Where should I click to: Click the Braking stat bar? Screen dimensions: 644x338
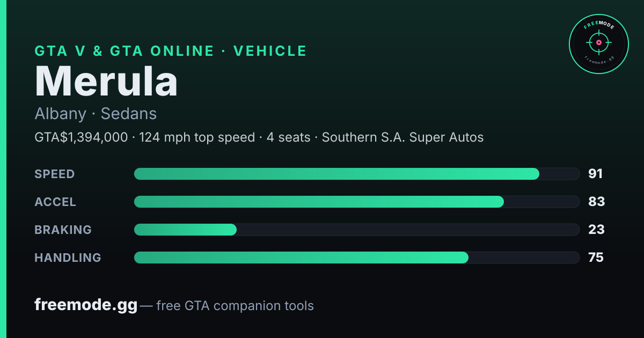click(356, 230)
